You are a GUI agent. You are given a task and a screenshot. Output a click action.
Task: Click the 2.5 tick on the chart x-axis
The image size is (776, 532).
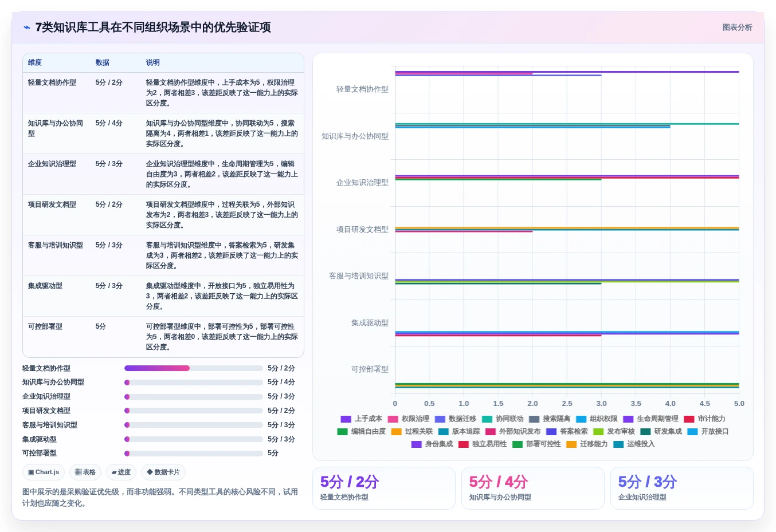[x=567, y=404]
